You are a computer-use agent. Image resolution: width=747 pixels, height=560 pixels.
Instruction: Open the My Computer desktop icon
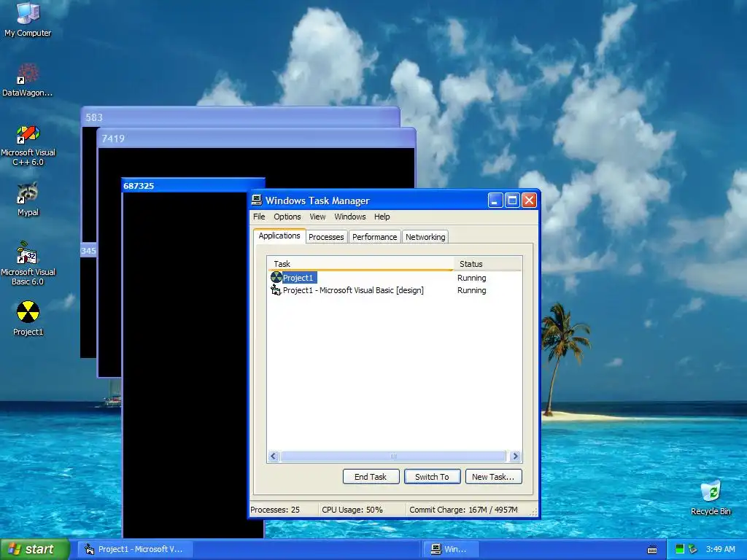tap(28, 19)
